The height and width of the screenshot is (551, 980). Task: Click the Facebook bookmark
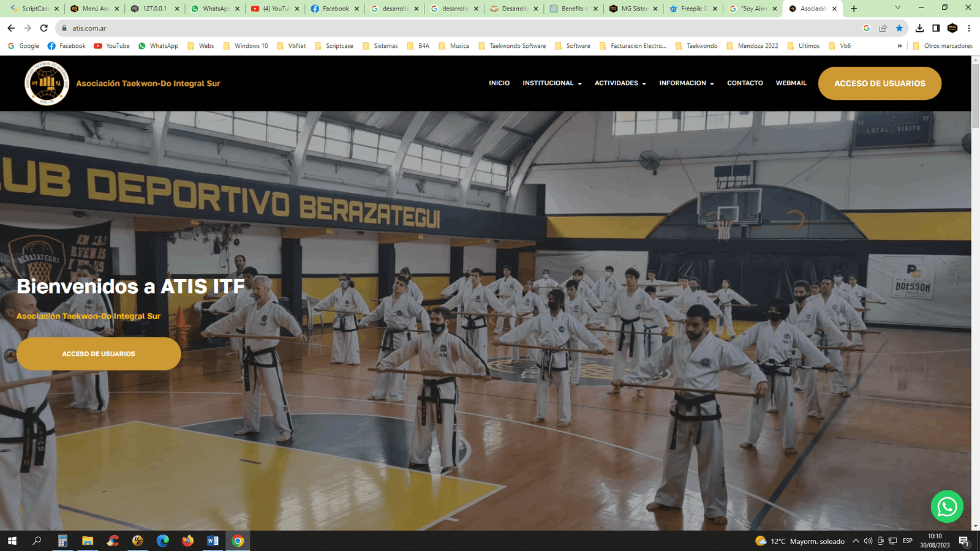pos(67,46)
